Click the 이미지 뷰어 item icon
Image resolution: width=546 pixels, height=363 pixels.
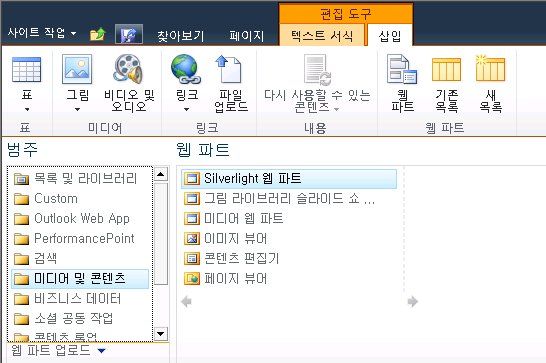click(192, 239)
